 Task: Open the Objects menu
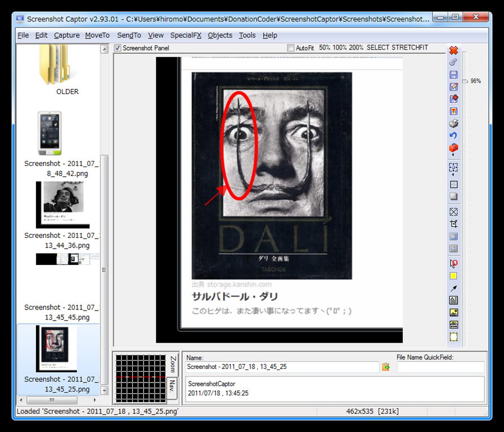click(220, 35)
